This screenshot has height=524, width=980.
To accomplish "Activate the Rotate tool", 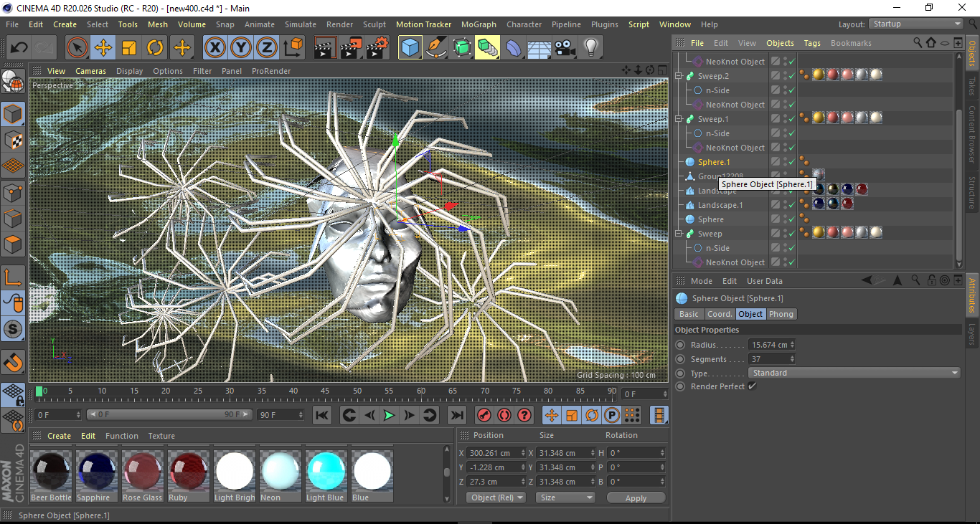I will point(155,48).
